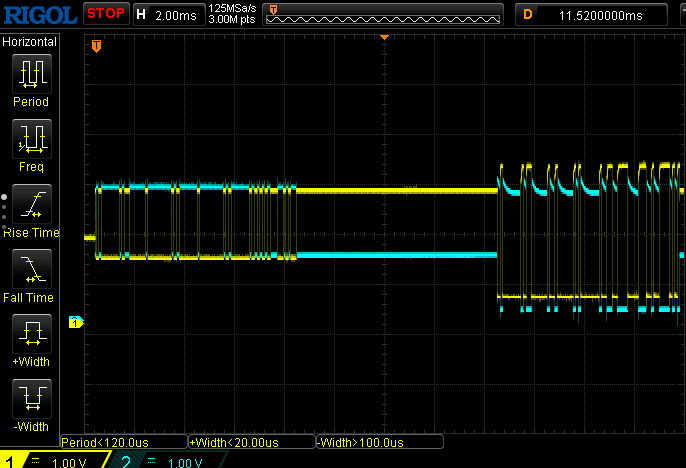Click the yellow channel 1 ground marker
This screenshot has width=686, height=468.
coord(73,322)
